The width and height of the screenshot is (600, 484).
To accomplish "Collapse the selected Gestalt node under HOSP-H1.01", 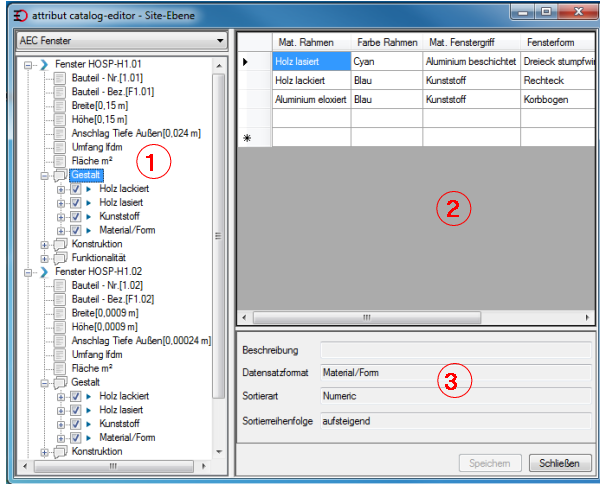I will 45,176.
